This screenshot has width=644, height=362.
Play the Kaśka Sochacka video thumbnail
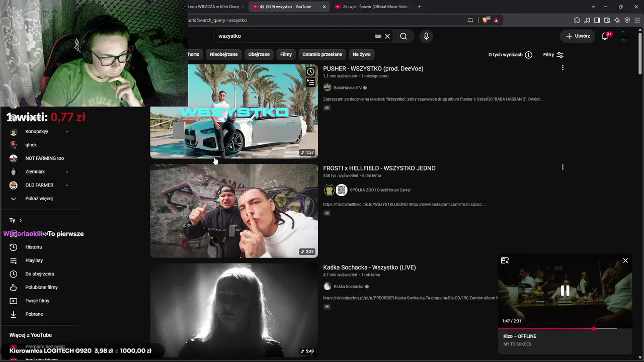pyautogui.click(x=234, y=310)
